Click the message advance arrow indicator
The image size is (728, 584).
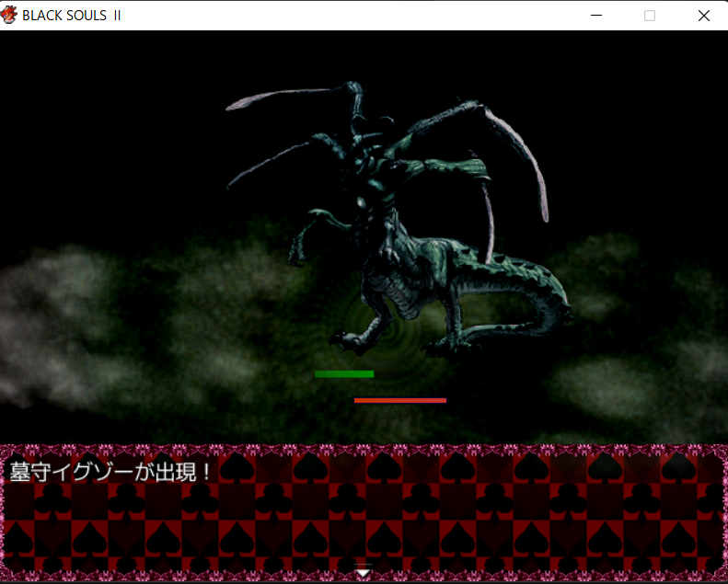[363, 572]
